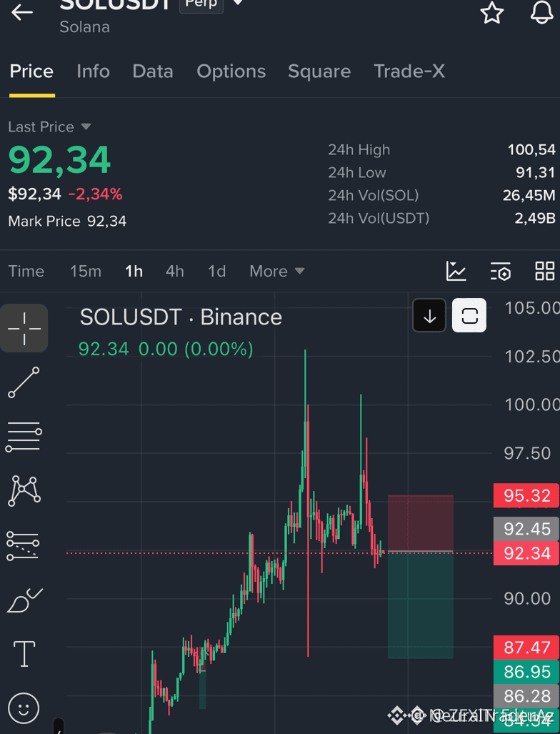560x734 pixels.
Task: Open chart settings icon
Action: 501,272
